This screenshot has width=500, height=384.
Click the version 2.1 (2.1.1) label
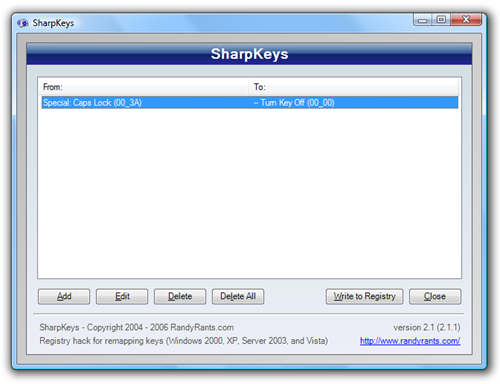(427, 327)
